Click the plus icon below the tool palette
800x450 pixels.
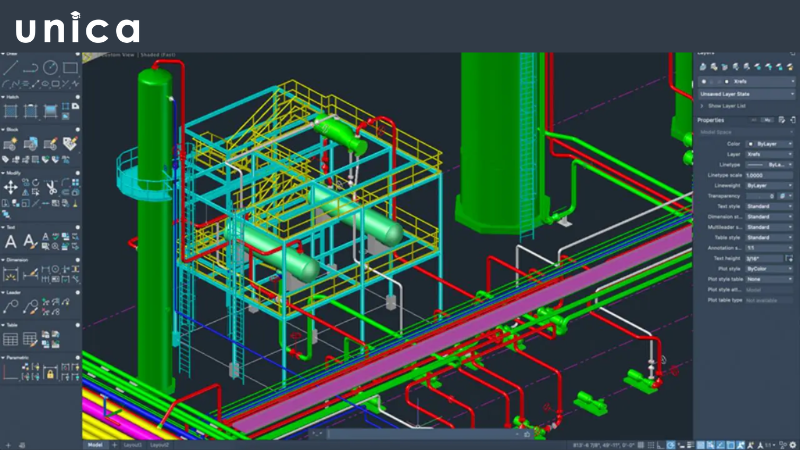click(x=8, y=445)
